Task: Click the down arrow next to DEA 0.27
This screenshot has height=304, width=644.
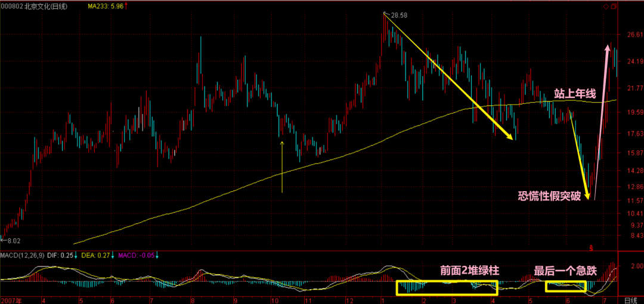Action: 113,256
